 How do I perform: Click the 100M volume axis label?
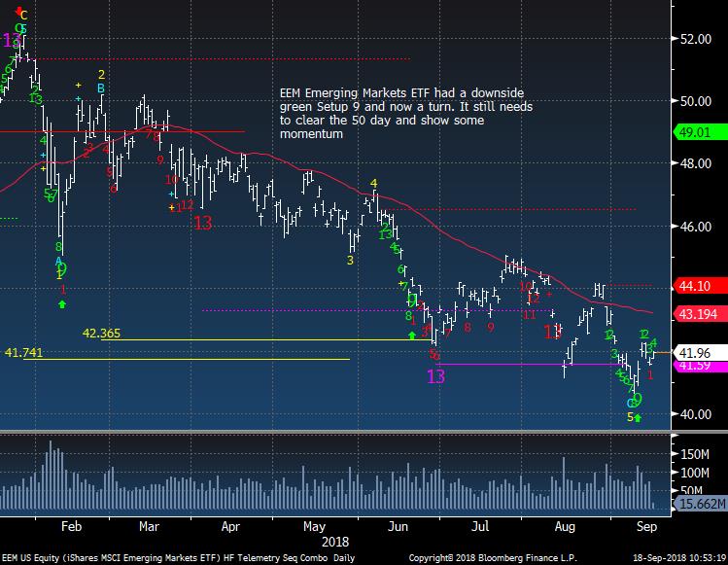[695, 473]
